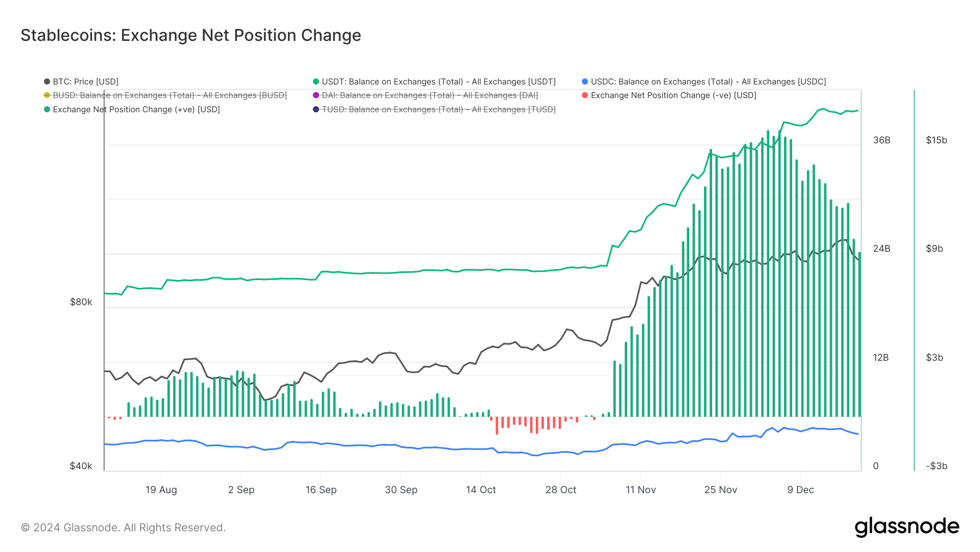
Task: Click the purple DAI legend dot
Action: 316,95
